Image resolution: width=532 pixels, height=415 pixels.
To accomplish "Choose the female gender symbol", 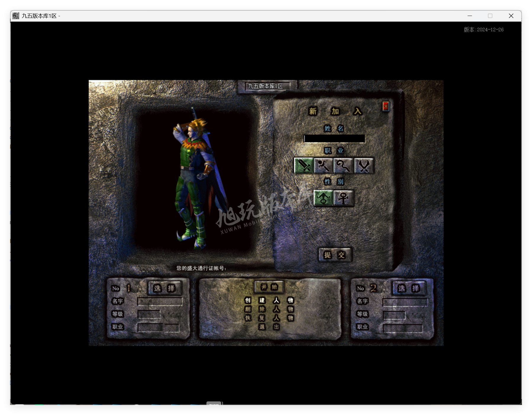I will (x=343, y=198).
